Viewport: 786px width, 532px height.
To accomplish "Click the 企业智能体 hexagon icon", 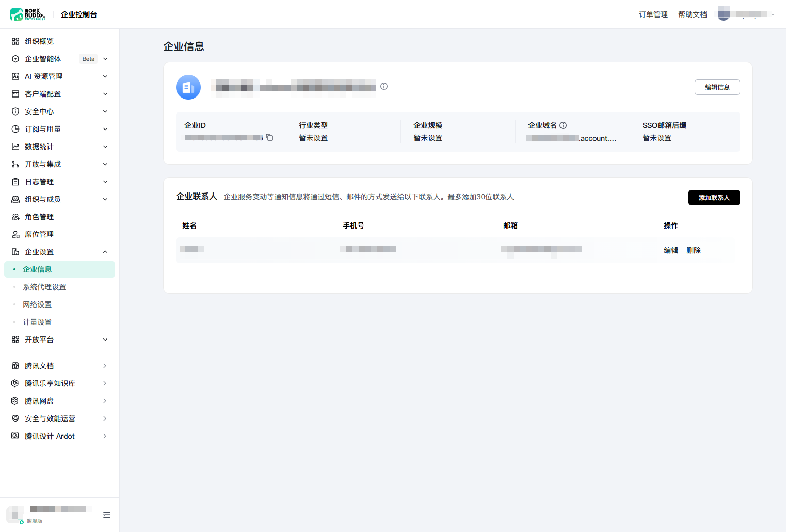I will click(x=15, y=59).
